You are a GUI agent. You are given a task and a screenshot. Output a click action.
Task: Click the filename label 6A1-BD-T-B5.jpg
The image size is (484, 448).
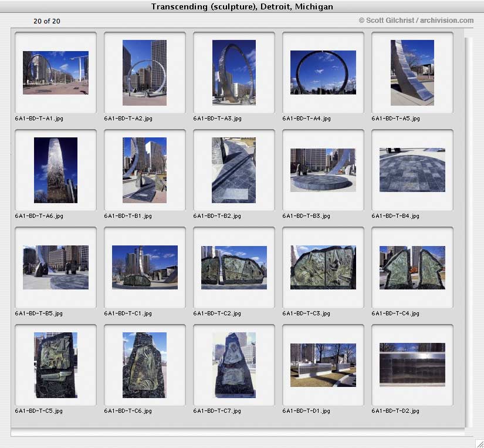click(39, 314)
